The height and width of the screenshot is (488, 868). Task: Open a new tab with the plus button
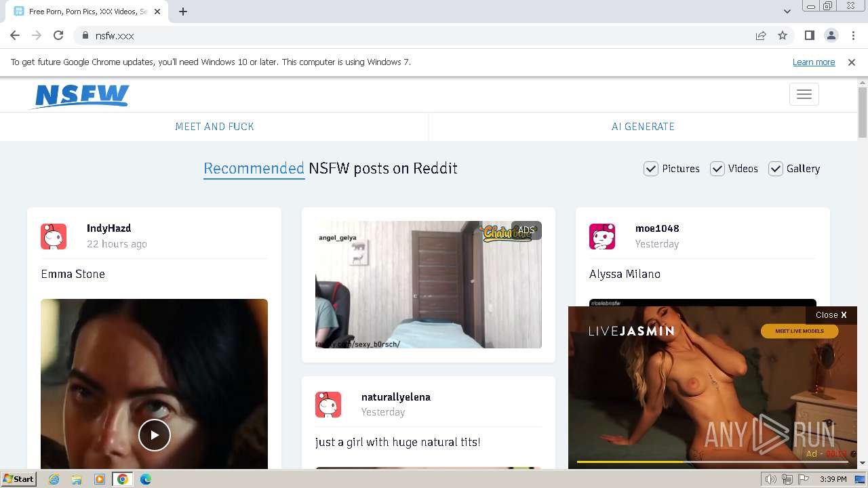[x=183, y=11]
